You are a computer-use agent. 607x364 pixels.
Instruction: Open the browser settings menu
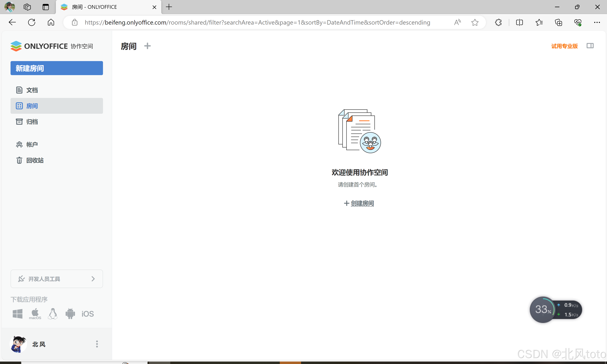597,22
